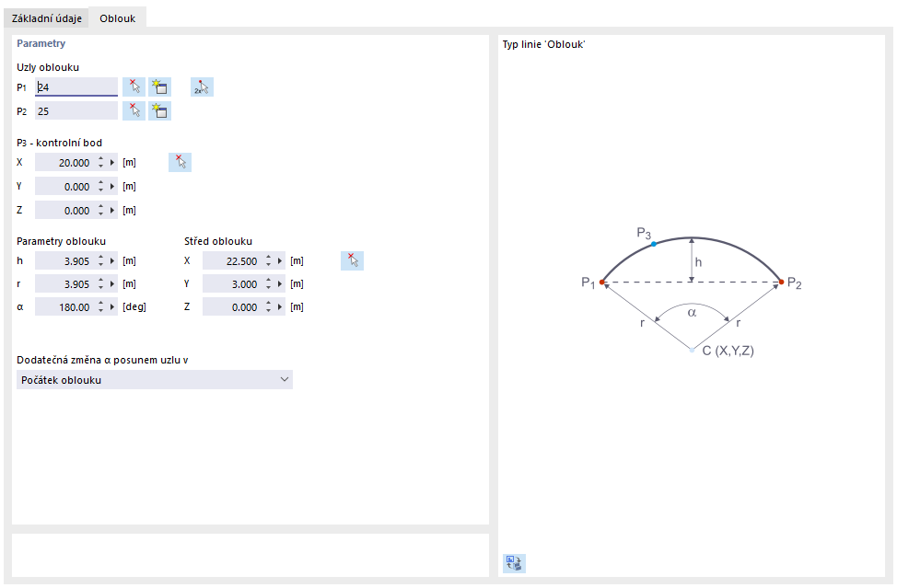Switch to the 'Základní údaje' tab
The height and width of the screenshot is (588, 897).
click(x=46, y=17)
